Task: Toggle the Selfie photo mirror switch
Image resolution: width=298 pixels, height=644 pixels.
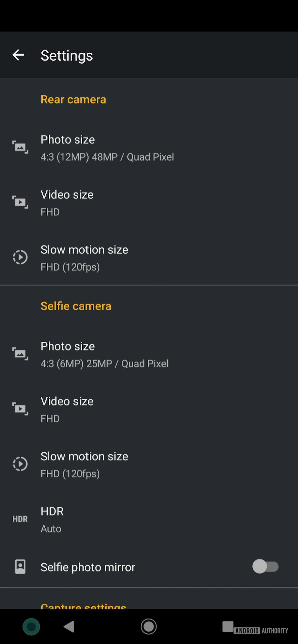Action: click(265, 567)
